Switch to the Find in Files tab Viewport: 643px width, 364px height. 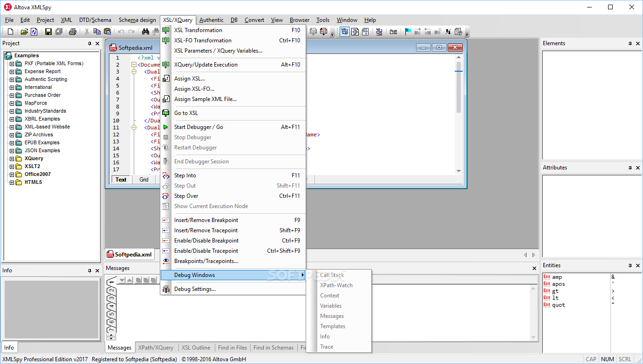click(233, 347)
